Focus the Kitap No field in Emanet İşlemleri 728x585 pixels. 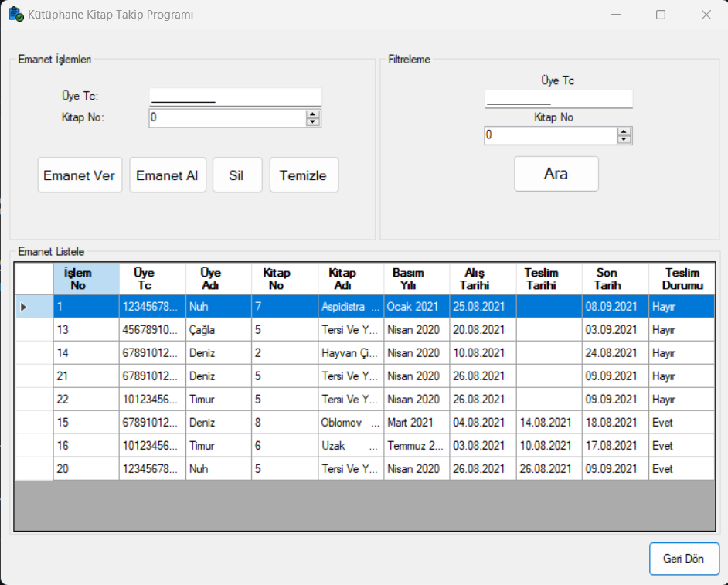coord(227,118)
